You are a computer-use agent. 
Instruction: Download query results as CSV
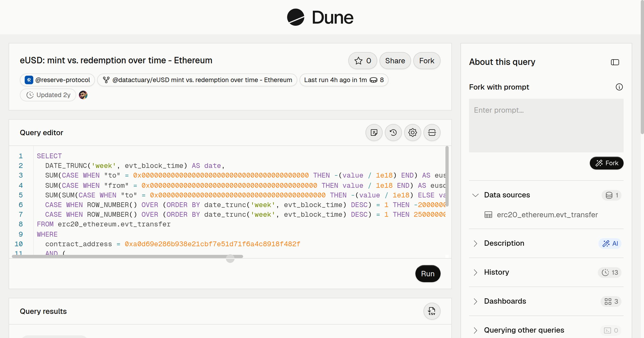(x=432, y=311)
